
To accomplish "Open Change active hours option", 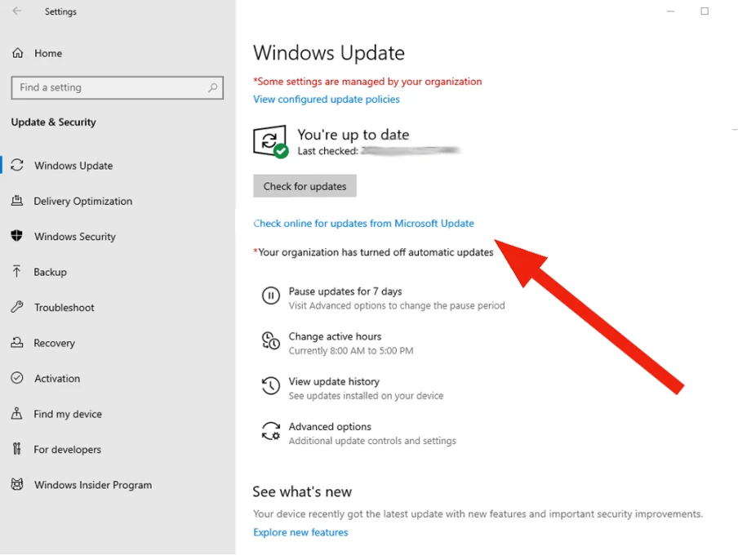I will [x=335, y=336].
